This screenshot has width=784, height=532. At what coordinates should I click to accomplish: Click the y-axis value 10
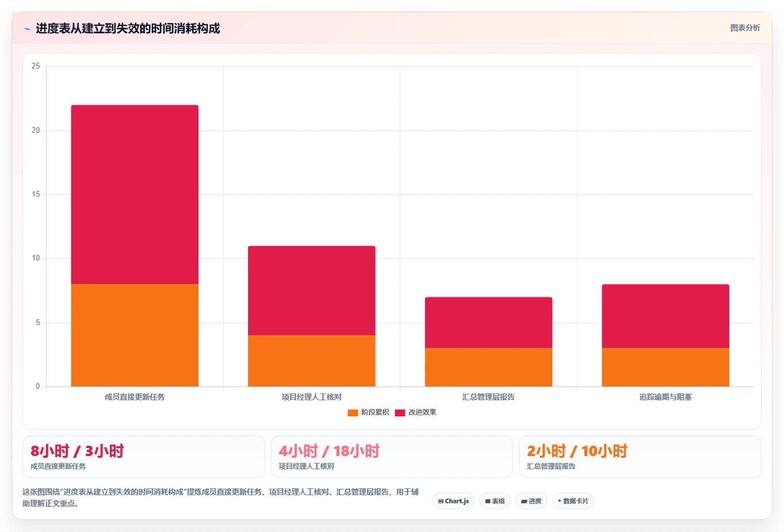36,258
